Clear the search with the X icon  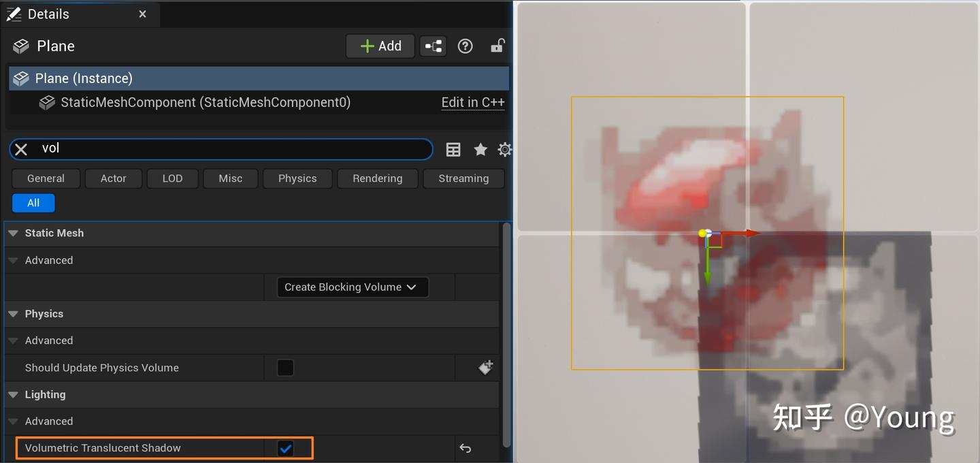coord(20,148)
